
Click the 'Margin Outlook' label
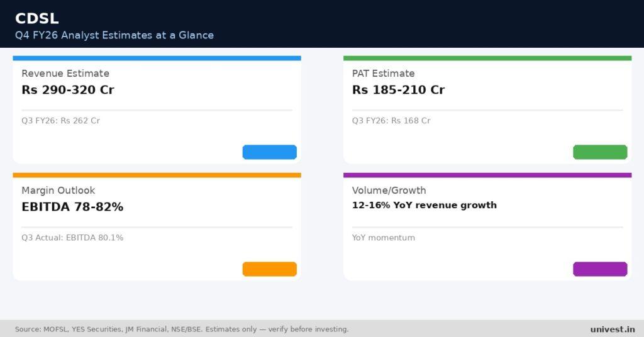pyautogui.click(x=58, y=191)
